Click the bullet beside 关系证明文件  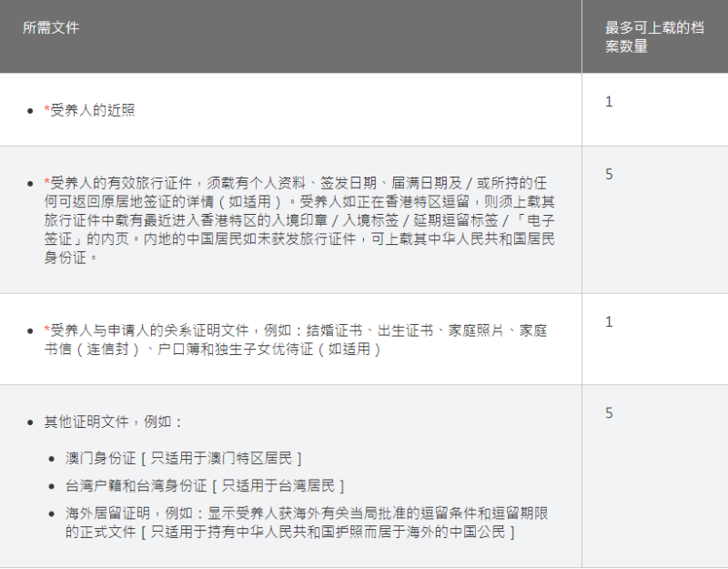(28, 330)
